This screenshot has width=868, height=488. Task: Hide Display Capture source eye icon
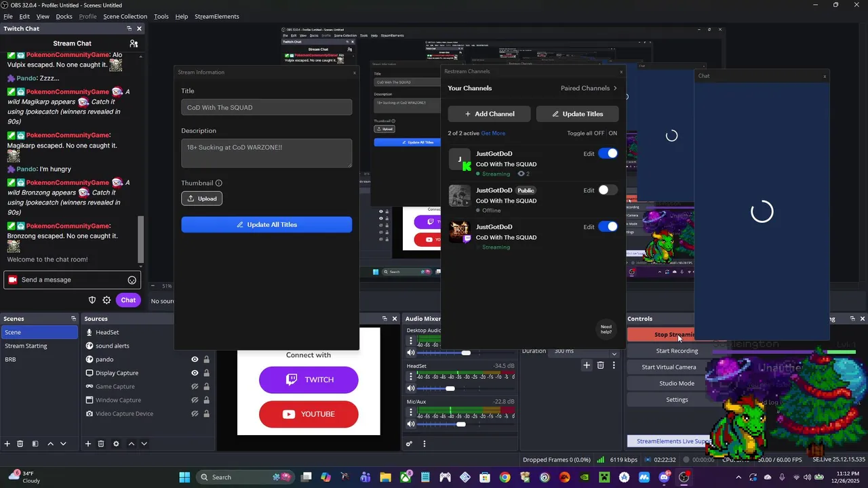click(x=195, y=373)
